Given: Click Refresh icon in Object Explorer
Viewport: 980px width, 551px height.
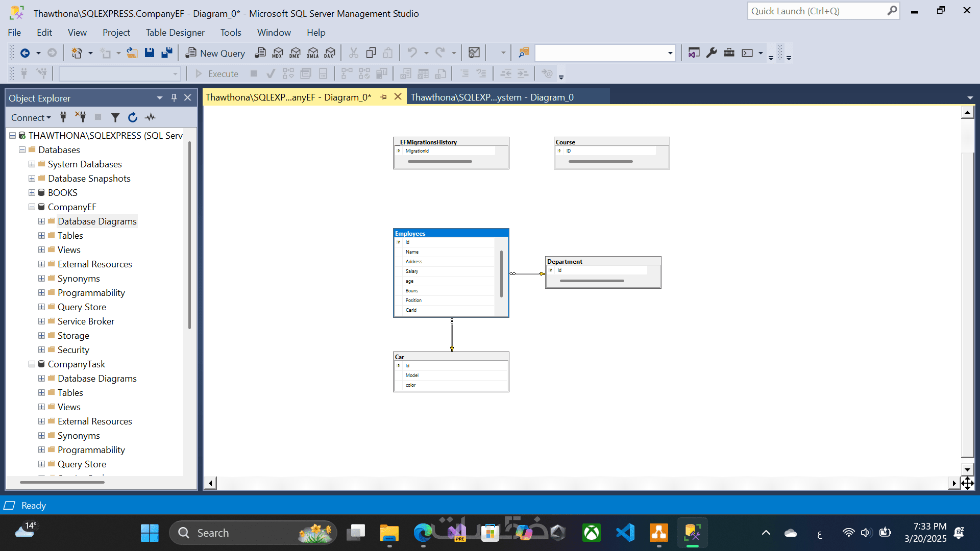Looking at the screenshot, I should pyautogui.click(x=133, y=117).
